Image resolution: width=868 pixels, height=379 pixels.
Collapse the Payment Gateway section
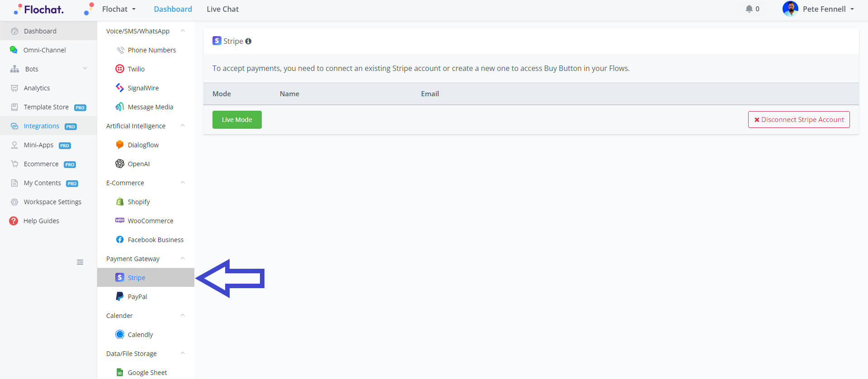click(183, 258)
